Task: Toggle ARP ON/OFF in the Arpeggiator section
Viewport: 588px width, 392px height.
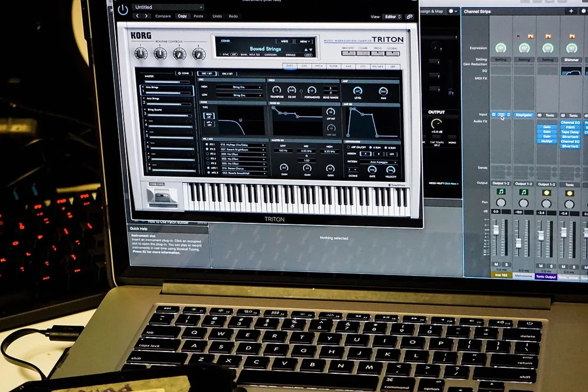Action: click(x=348, y=147)
